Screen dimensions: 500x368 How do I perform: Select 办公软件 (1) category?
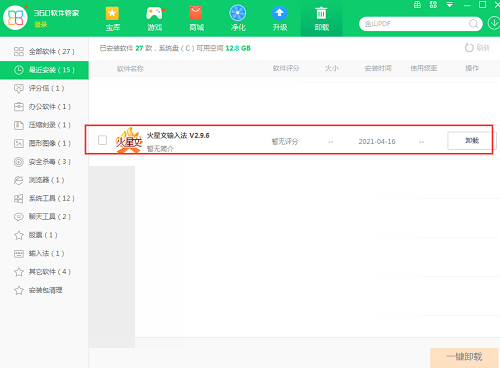(44, 106)
